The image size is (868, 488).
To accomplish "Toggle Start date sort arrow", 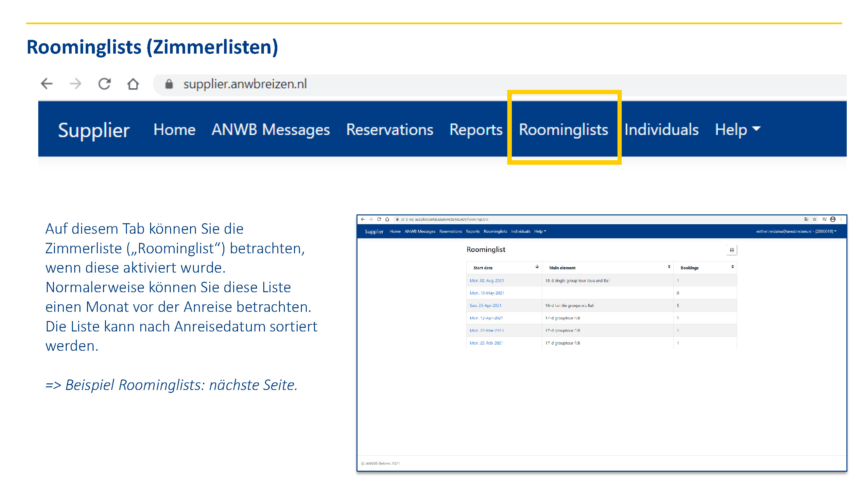I will tap(537, 267).
